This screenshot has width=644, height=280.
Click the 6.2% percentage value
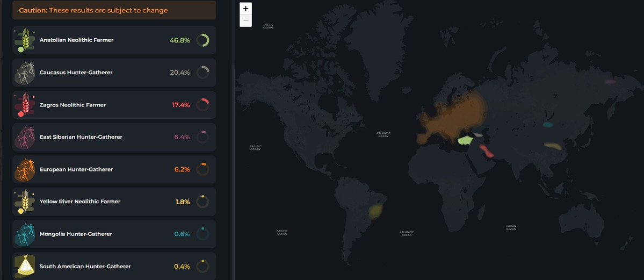coord(182,169)
